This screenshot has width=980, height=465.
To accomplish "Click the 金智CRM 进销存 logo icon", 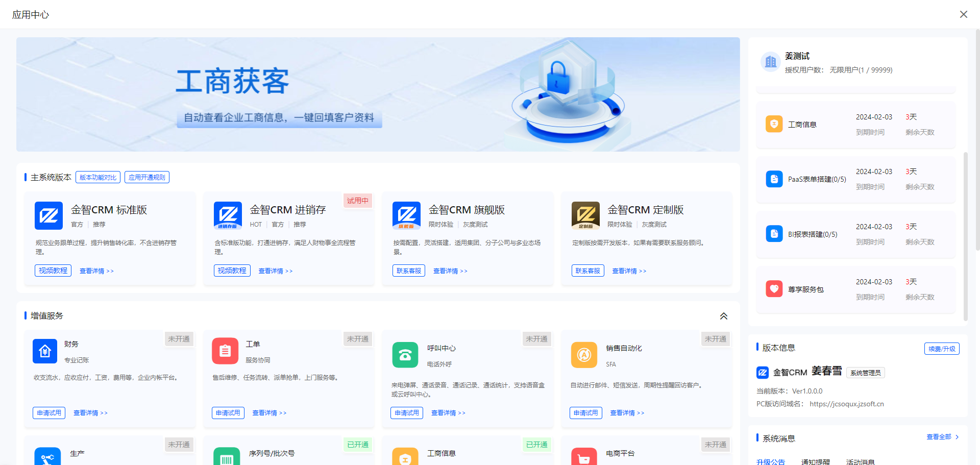I will (x=228, y=216).
